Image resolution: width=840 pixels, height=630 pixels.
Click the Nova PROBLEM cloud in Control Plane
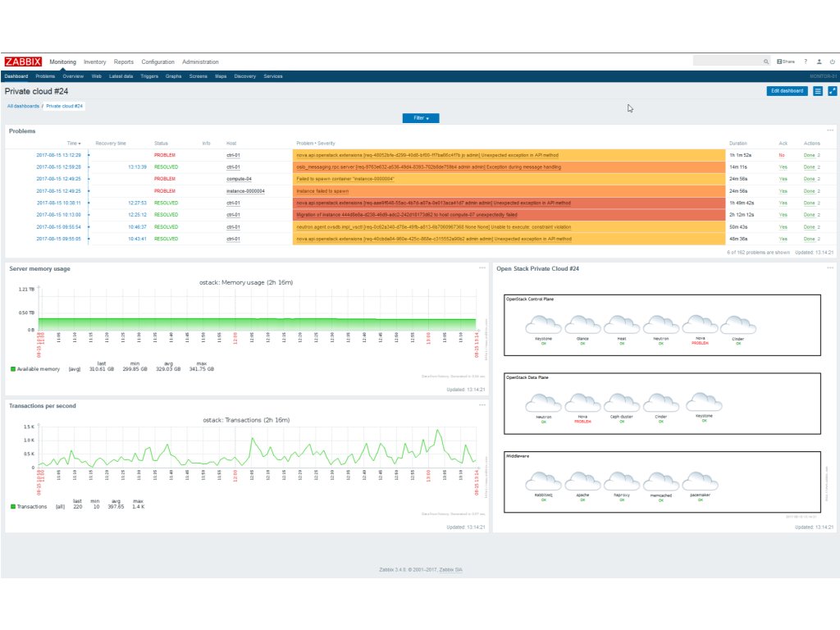coord(700,328)
